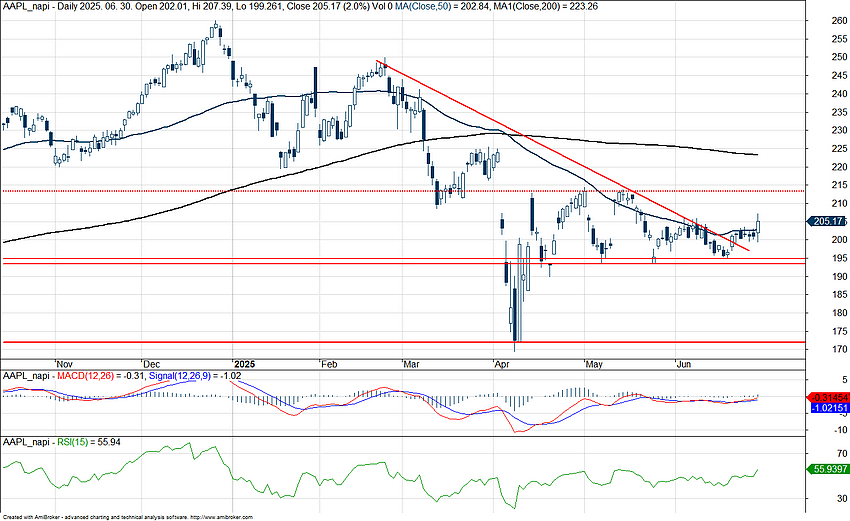Select the dotted red horizontal resistance line
Screen dimensions: 850x521
pos(403,191)
